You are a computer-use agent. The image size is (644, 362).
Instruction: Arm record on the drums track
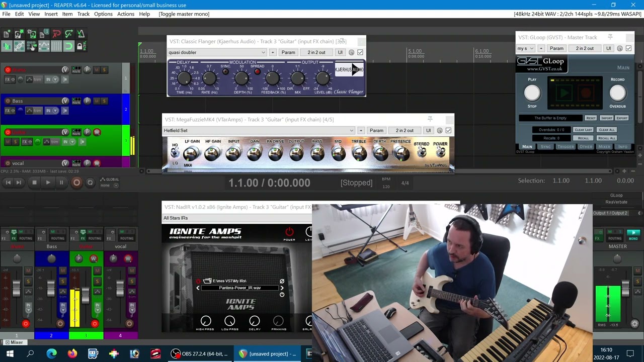click(x=8, y=70)
